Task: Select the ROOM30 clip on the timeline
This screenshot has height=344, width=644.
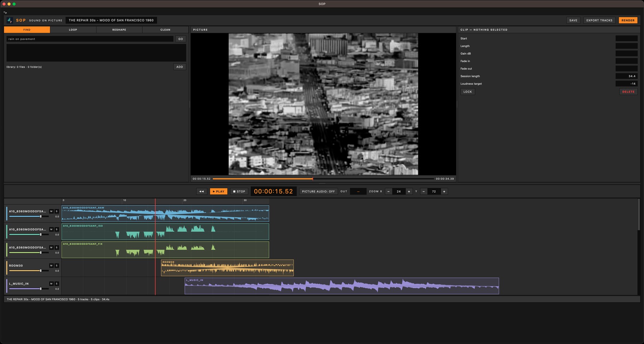Action: coord(227,268)
